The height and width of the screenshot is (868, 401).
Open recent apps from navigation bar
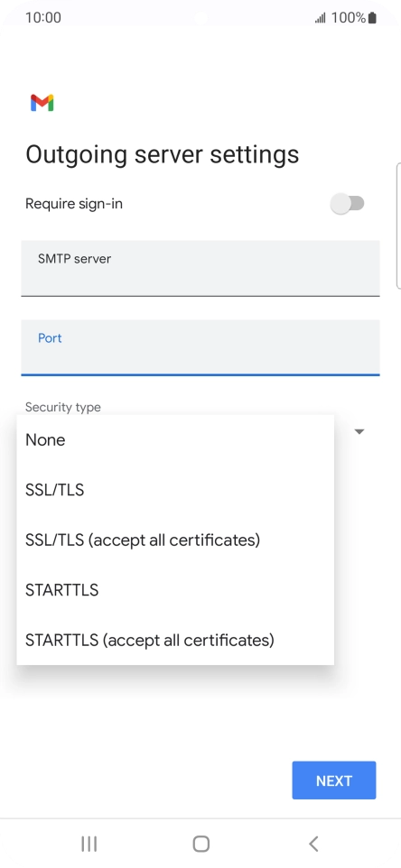tap(89, 844)
